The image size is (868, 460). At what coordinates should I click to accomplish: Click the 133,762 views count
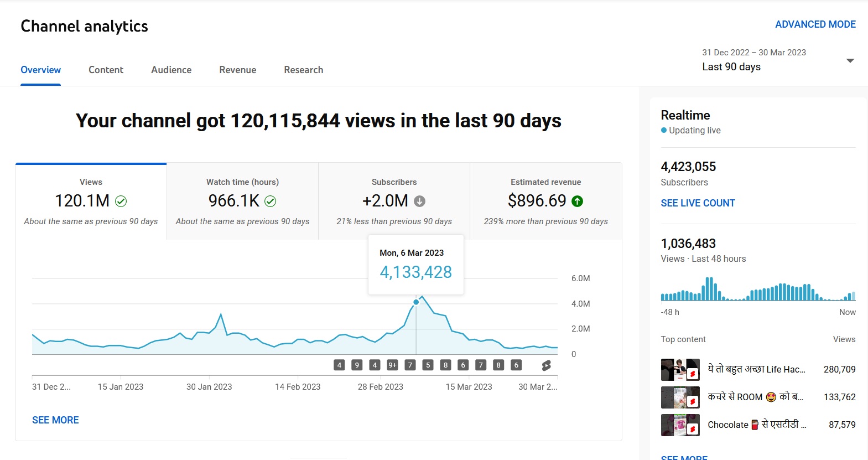839,397
